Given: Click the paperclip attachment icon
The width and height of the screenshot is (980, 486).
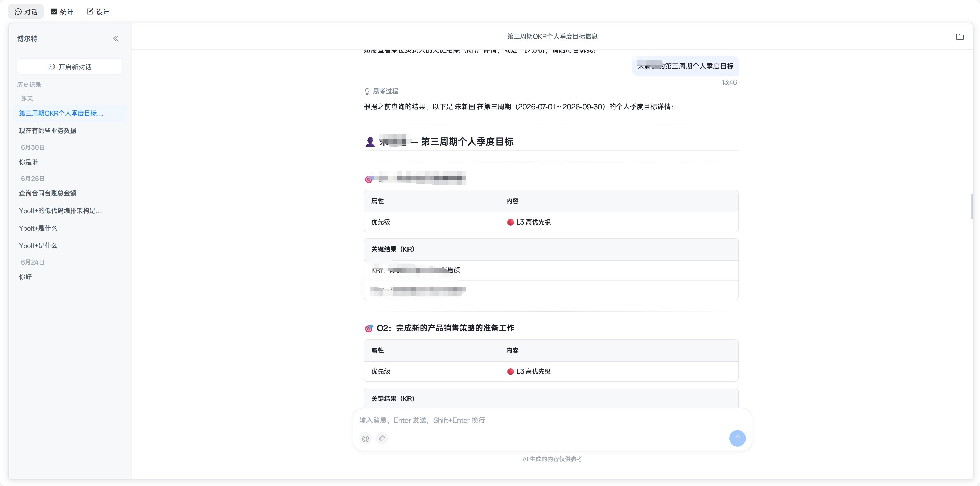Looking at the screenshot, I should [382, 438].
